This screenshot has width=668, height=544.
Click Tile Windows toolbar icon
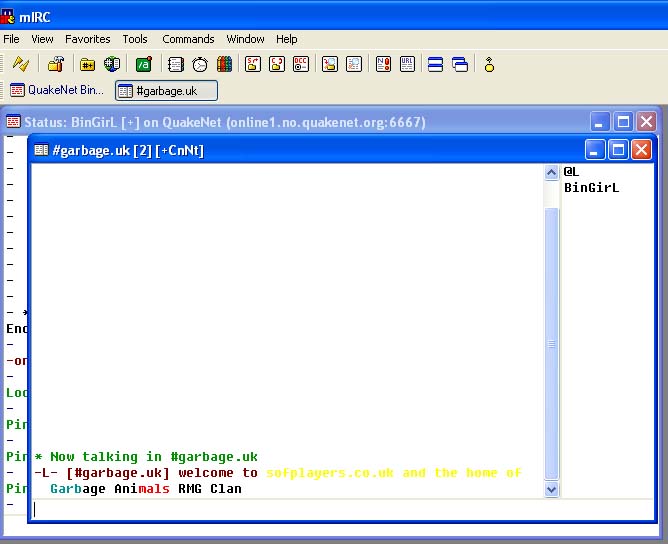[435, 64]
